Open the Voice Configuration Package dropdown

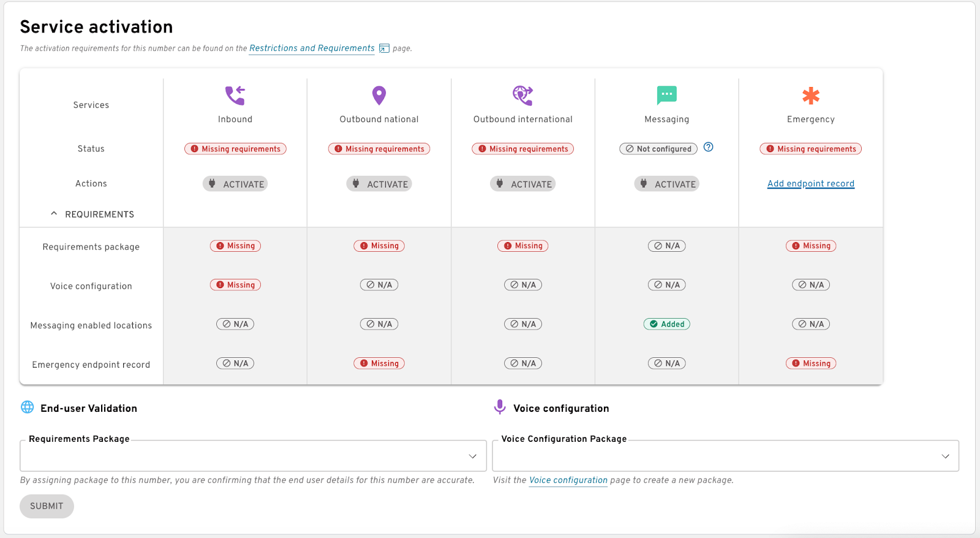tap(726, 456)
